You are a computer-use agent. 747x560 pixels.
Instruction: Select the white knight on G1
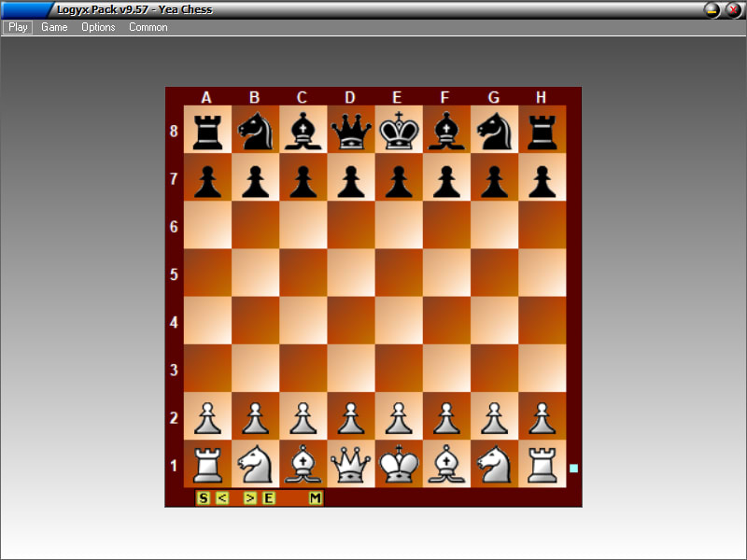pos(495,464)
